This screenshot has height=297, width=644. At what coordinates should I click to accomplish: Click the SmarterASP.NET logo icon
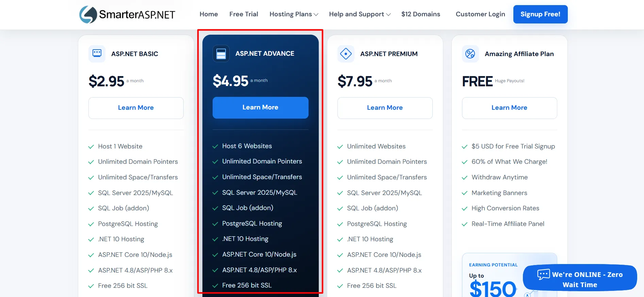[x=88, y=14]
